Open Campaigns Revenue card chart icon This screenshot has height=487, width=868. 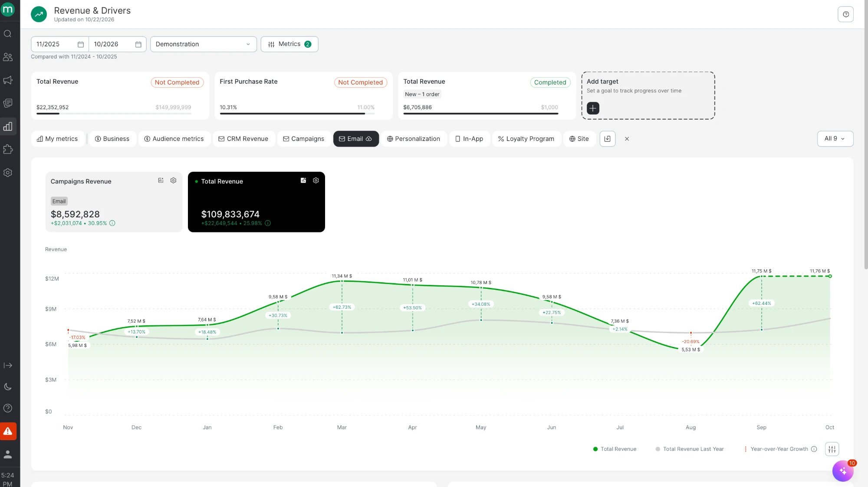(161, 180)
